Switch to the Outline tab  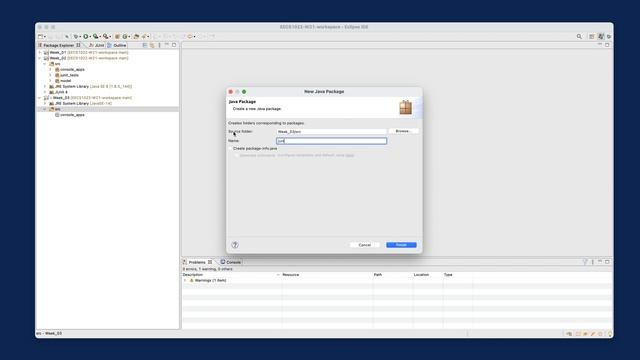click(x=117, y=45)
